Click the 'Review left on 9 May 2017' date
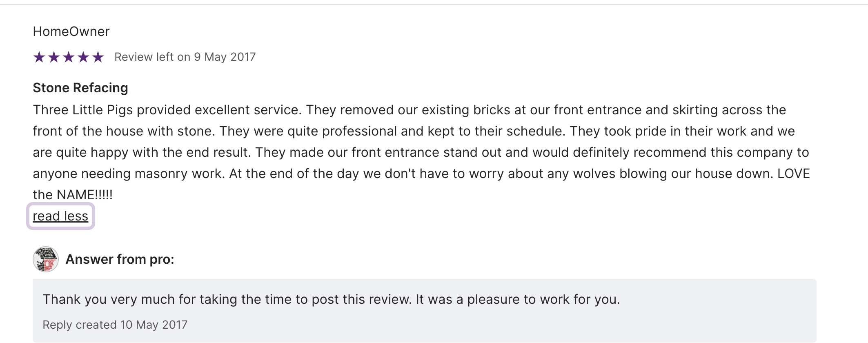This screenshot has height=343, width=868. 185,57
